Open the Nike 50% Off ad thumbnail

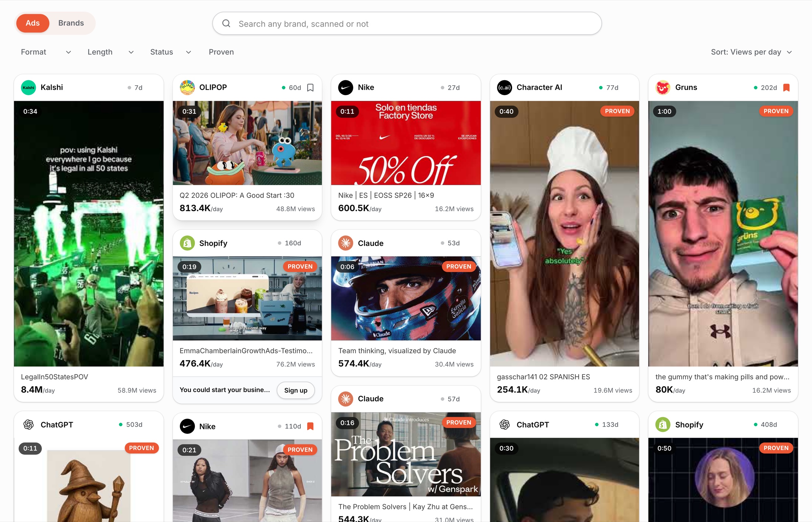point(406,143)
